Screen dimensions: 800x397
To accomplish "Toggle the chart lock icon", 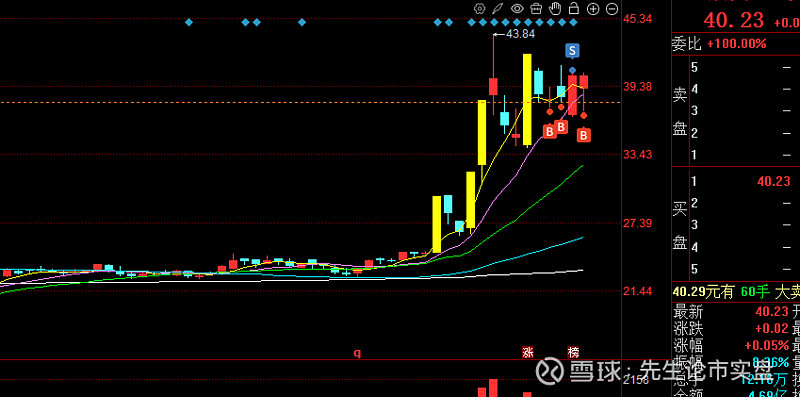I will coord(573,8).
